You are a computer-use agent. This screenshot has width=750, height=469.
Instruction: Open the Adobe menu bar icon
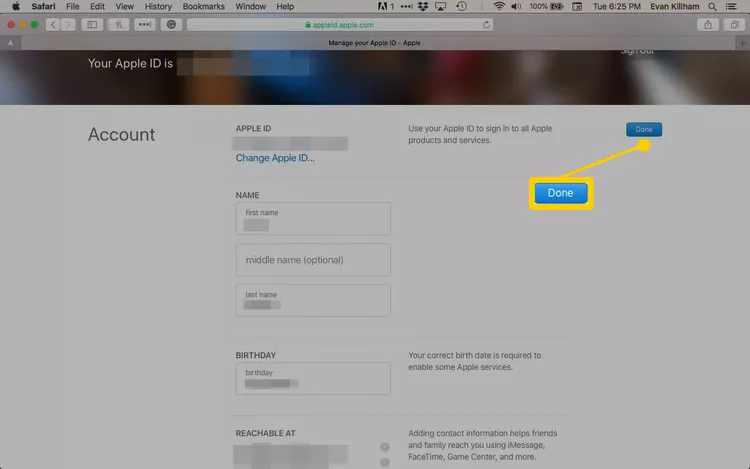point(386,6)
